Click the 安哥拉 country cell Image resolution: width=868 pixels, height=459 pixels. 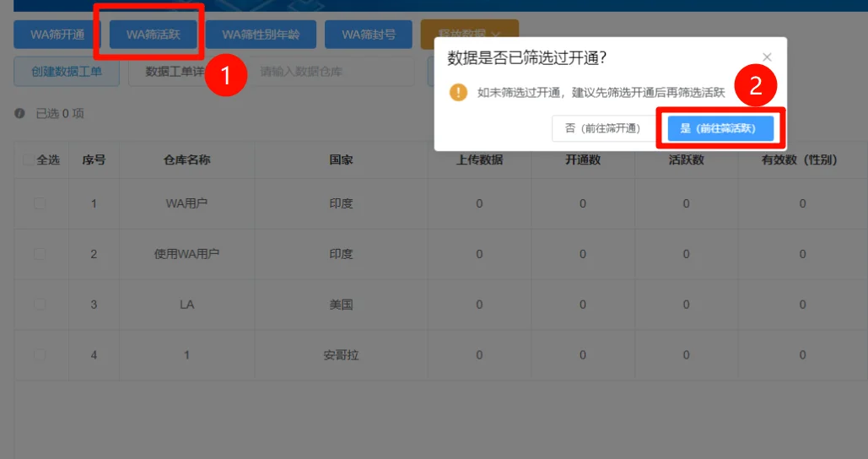point(341,355)
